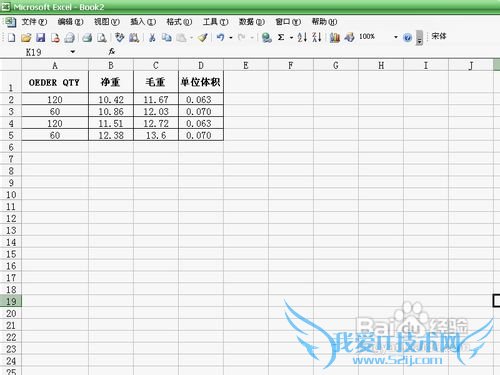Open the 文件 (File) menu
Image resolution: width=500 pixels, height=375 pixels.
pos(34,22)
